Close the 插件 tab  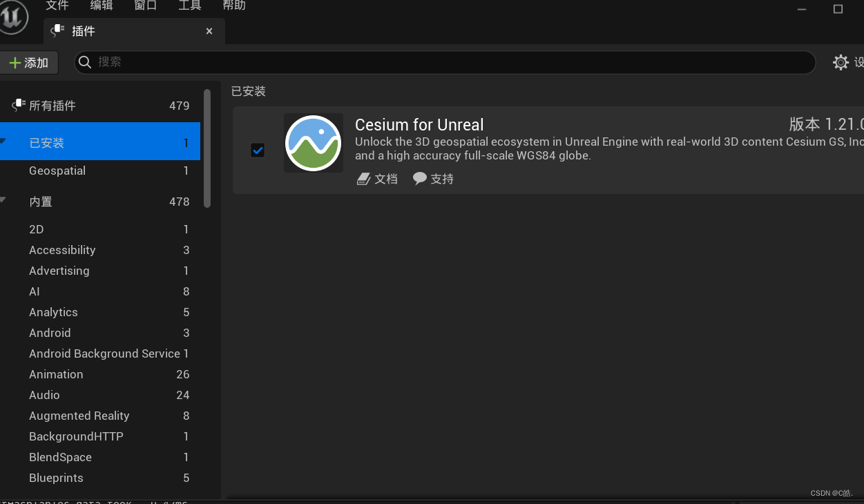coord(209,31)
